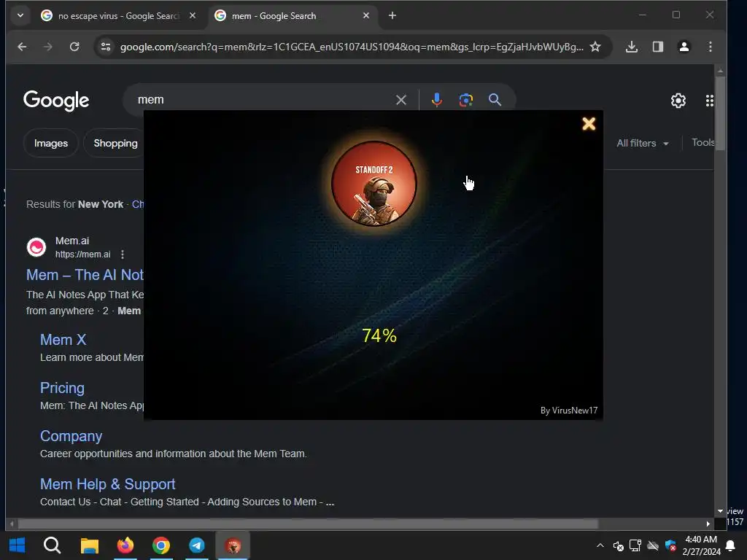Open Telegram from taskbar

click(x=197, y=545)
